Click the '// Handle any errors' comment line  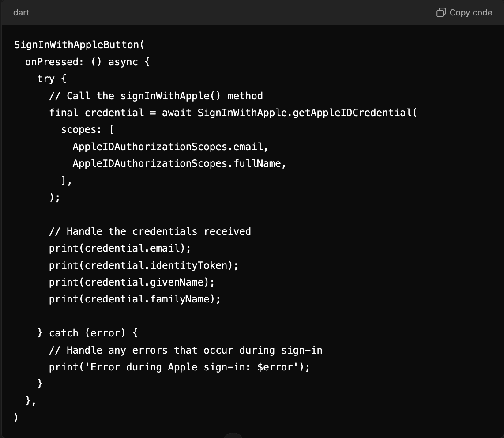[185, 350]
